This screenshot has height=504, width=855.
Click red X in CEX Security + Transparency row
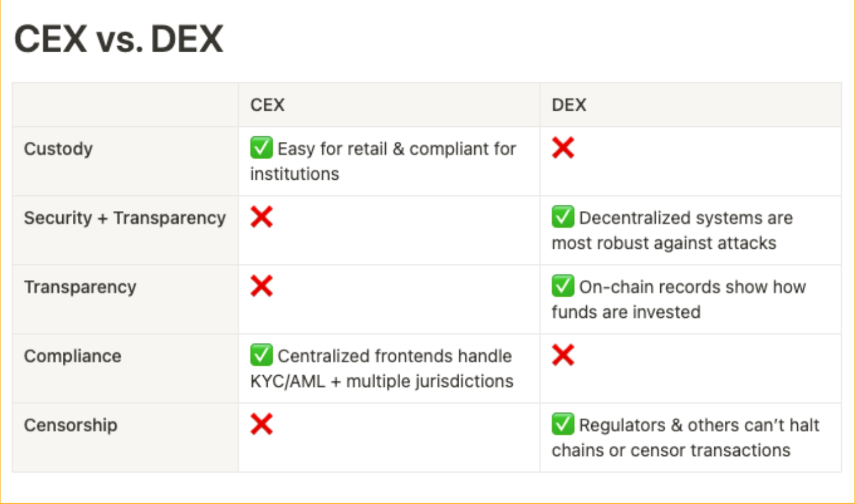(261, 218)
